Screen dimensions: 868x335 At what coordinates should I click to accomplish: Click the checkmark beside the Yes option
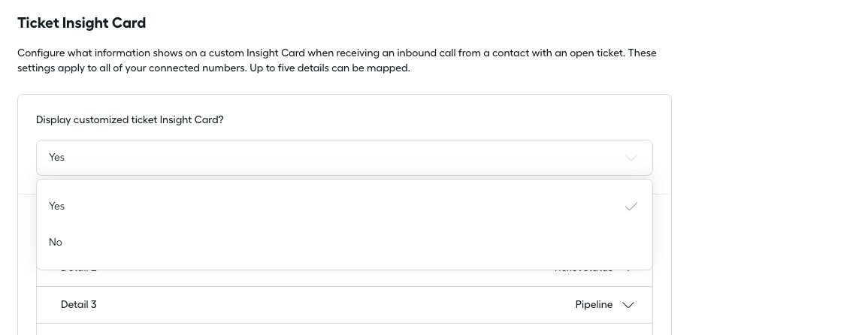631,206
